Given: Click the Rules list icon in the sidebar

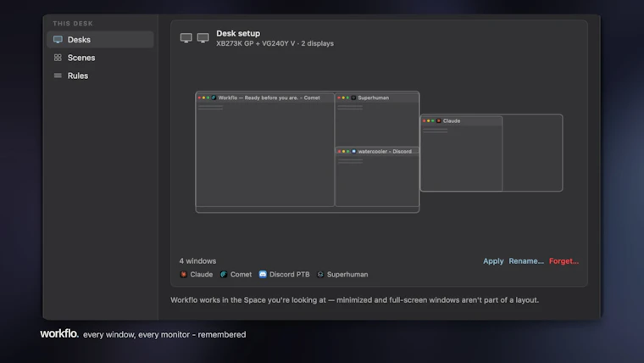Looking at the screenshot, I should [58, 75].
